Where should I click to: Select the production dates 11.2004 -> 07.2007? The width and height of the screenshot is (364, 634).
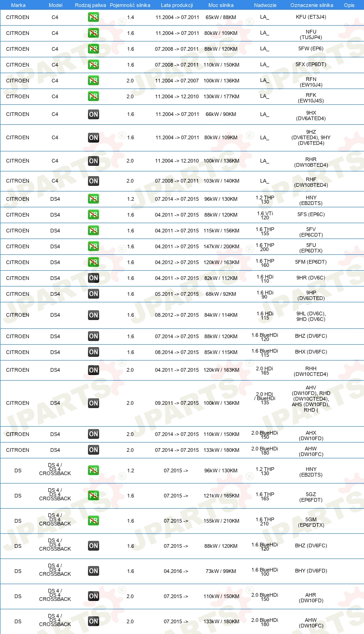pyautogui.click(x=177, y=81)
